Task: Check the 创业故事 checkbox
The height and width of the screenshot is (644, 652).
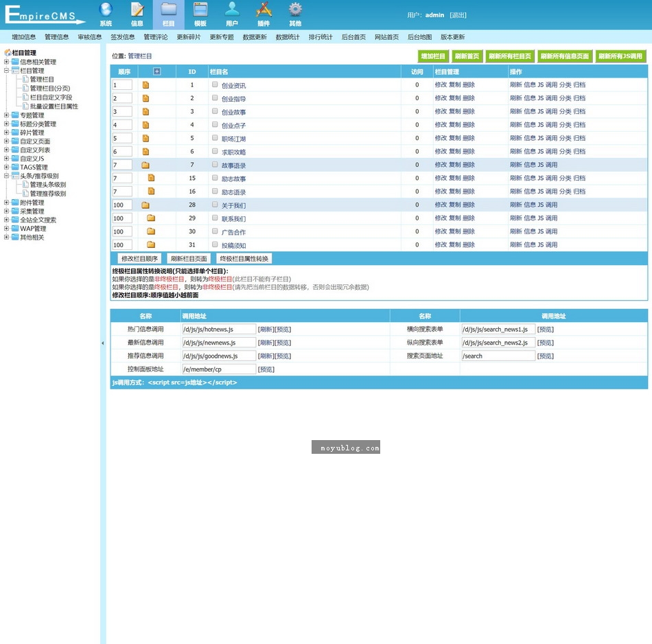Action: [215, 111]
